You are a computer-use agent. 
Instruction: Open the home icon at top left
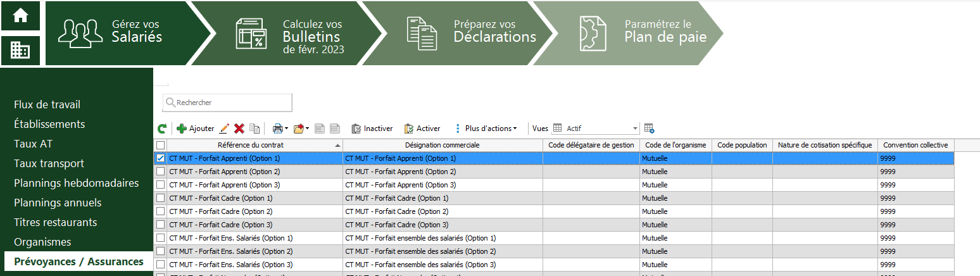(20, 16)
